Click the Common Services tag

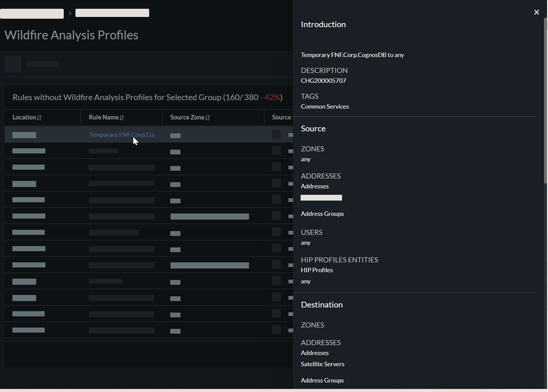click(325, 106)
